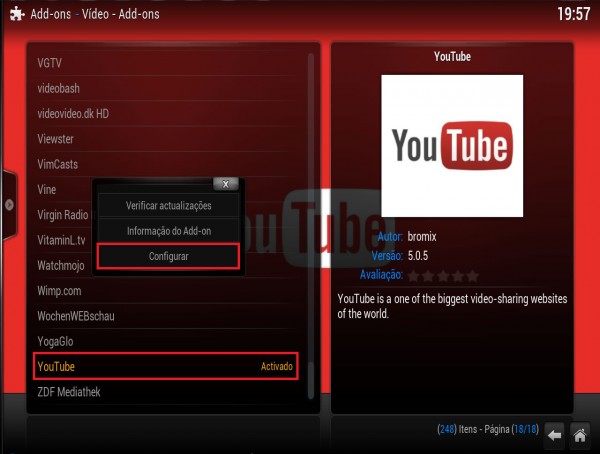This screenshot has width=600, height=454.
Task: Click the Add-ons puzzle piece icon
Action: pos(17,14)
